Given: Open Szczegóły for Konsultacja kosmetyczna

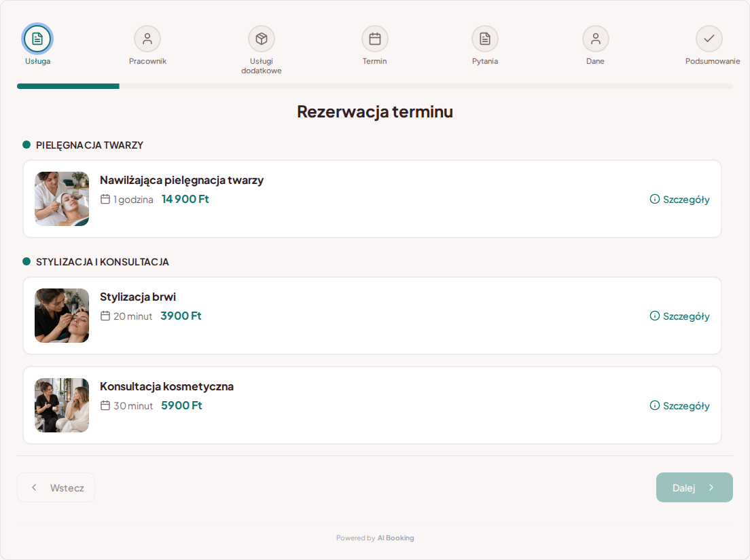Looking at the screenshot, I should pos(679,406).
